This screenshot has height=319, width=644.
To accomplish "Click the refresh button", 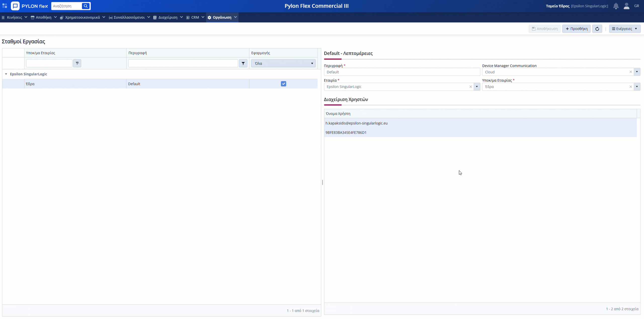I will 597,29.
